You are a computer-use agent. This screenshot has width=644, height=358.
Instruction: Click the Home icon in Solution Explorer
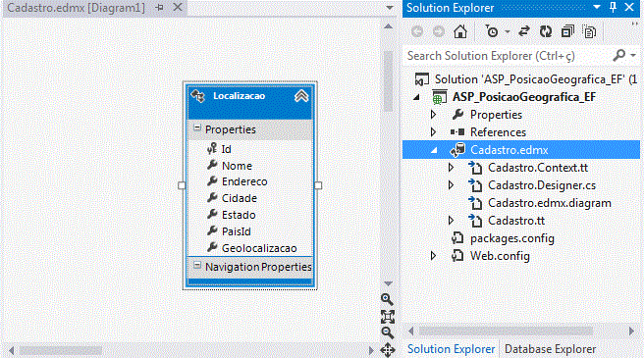[460, 31]
